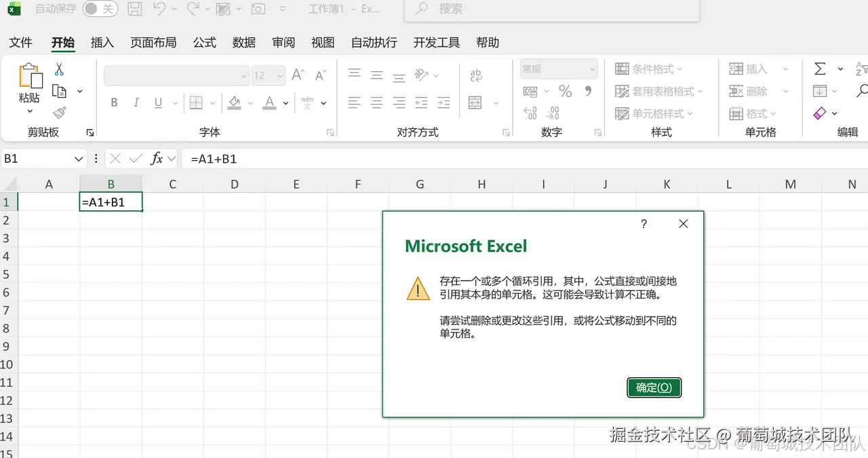Click 确定(O) in the Excel dialog
Screen dimensions: 868x458
tap(654, 387)
